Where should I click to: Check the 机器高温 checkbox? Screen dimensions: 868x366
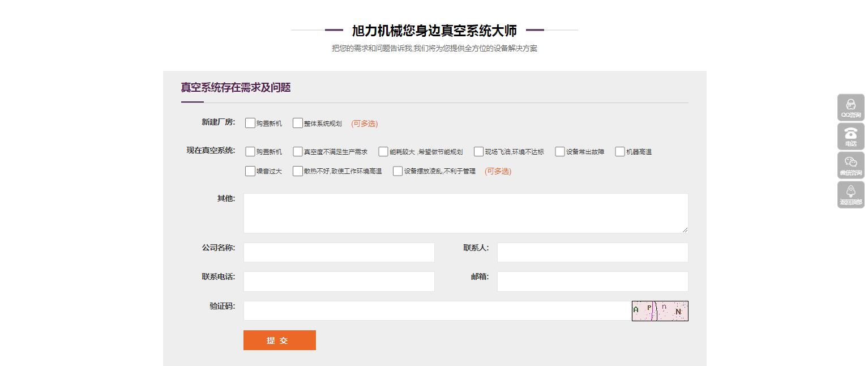620,151
